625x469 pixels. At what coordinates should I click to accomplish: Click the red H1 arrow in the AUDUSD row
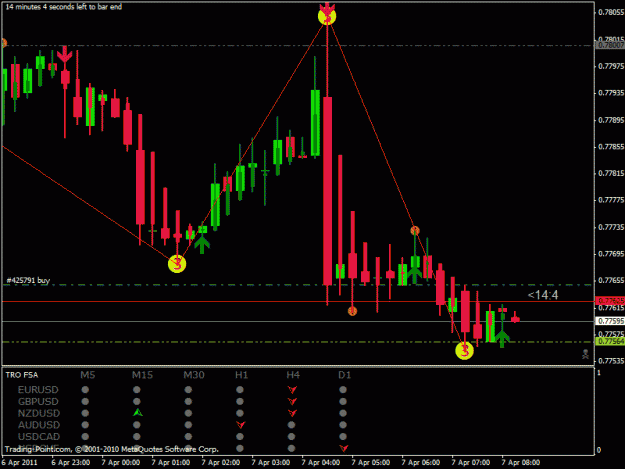(240, 425)
